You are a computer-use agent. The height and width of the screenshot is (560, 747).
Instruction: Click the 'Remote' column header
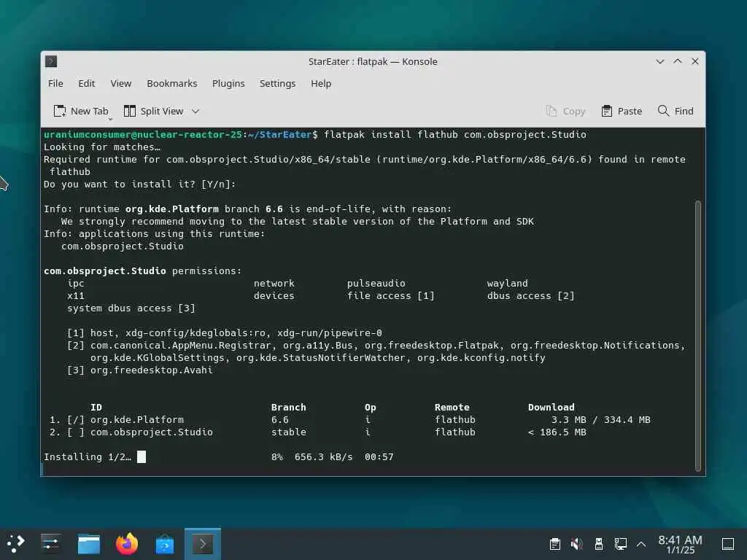coord(452,407)
